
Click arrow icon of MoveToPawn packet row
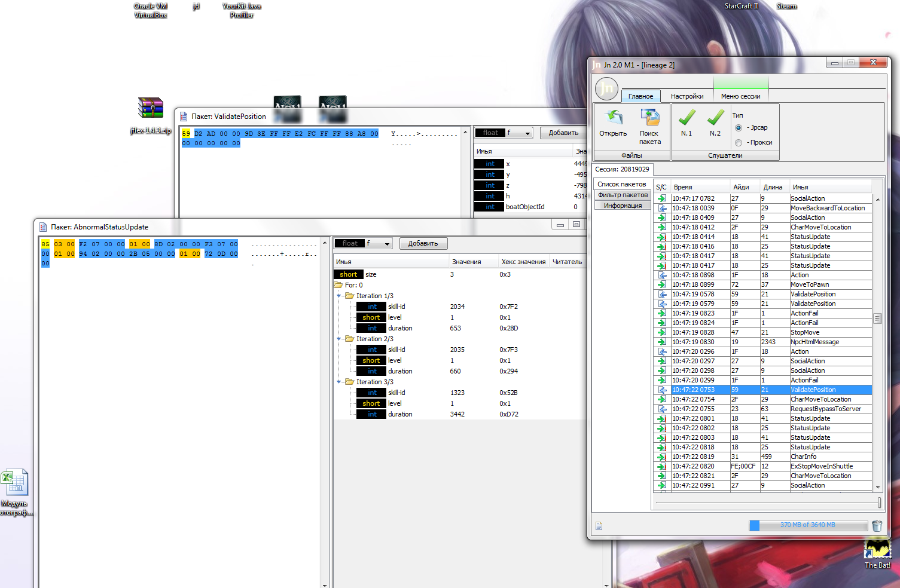[x=662, y=284]
